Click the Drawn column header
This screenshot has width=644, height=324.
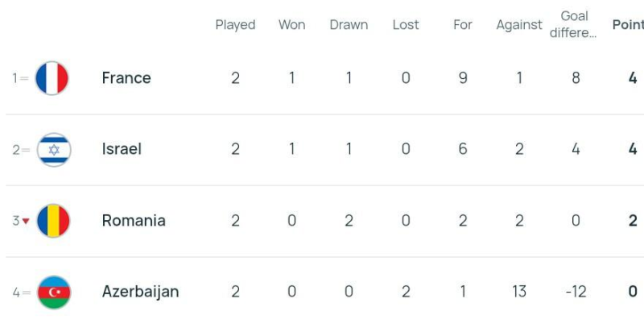[x=349, y=25]
